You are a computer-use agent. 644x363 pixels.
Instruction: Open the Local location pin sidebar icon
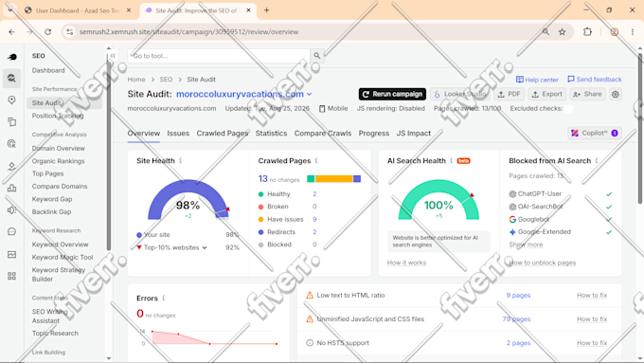click(x=11, y=100)
